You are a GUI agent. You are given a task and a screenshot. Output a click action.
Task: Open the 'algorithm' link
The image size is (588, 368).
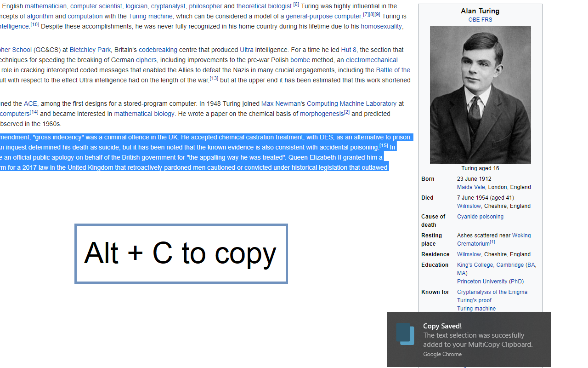tap(40, 16)
